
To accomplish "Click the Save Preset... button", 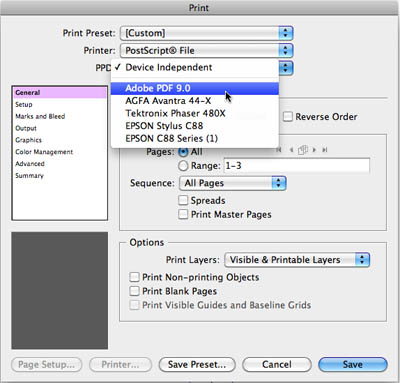I will pos(197,365).
